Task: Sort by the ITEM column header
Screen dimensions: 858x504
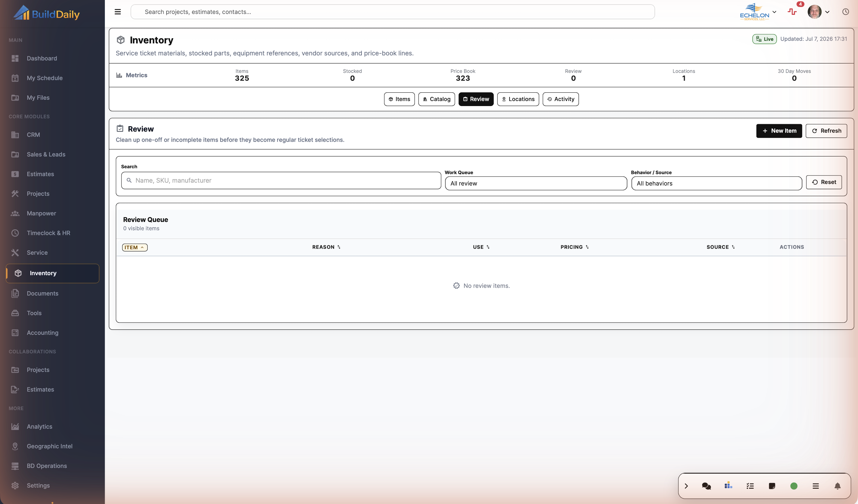Action: (x=135, y=247)
